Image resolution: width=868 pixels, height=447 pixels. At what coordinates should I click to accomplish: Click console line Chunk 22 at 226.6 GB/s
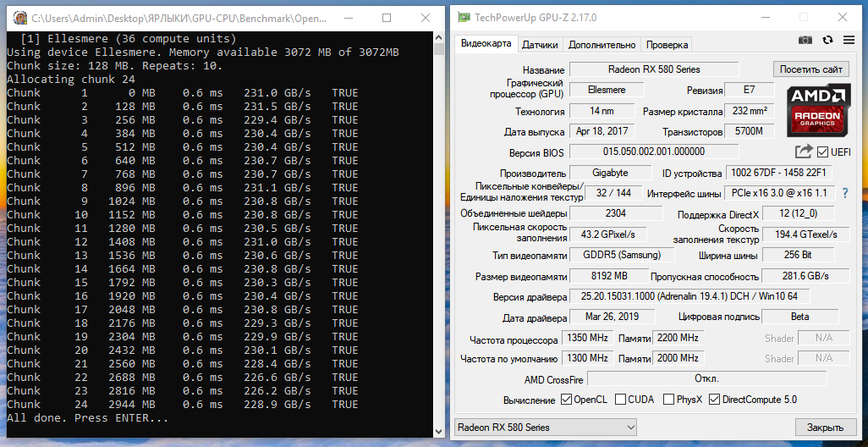tap(183, 378)
